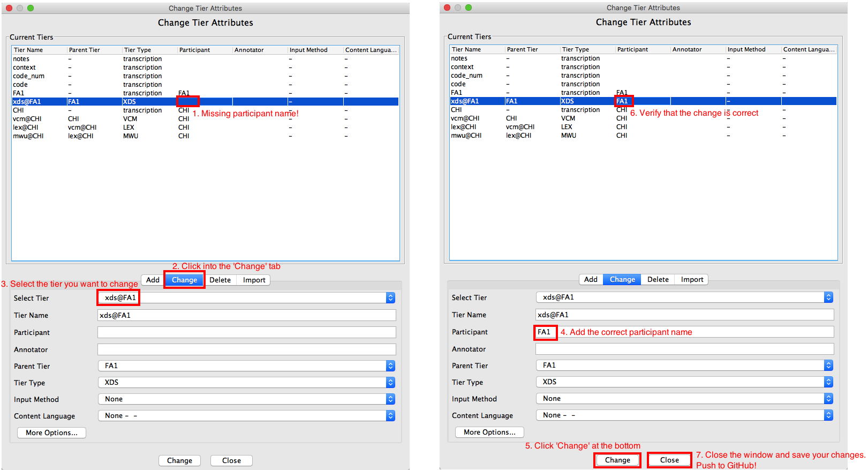Image resolution: width=868 pixels, height=470 pixels.
Task: Select the mwu@CHI row in left table
Action: click(206, 136)
